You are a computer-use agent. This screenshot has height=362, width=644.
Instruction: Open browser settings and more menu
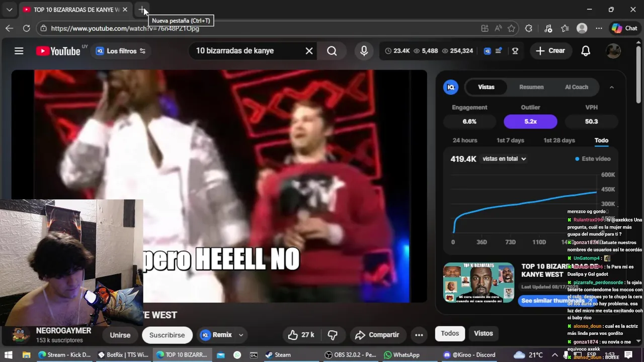click(599, 28)
